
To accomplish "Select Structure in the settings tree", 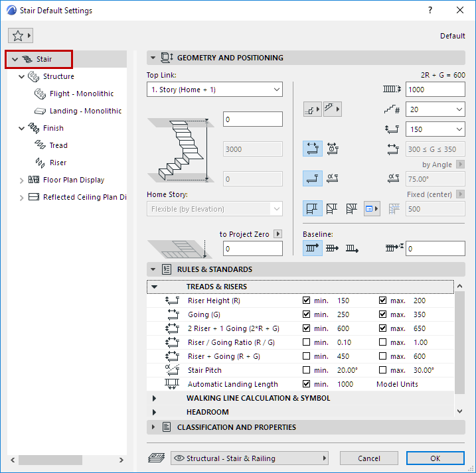I will point(58,76).
